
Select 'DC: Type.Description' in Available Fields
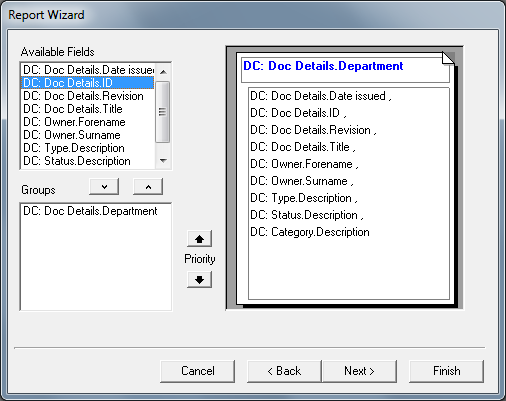click(x=88, y=148)
